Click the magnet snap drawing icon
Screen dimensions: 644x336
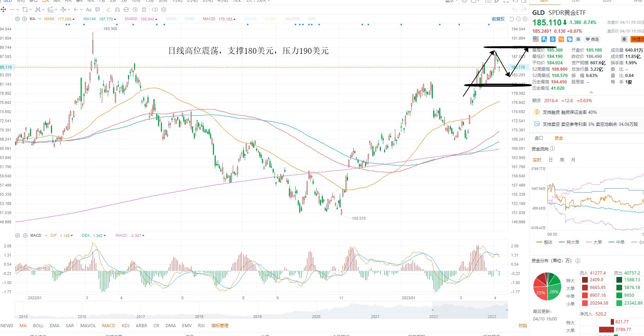pyautogui.click(x=117, y=10)
